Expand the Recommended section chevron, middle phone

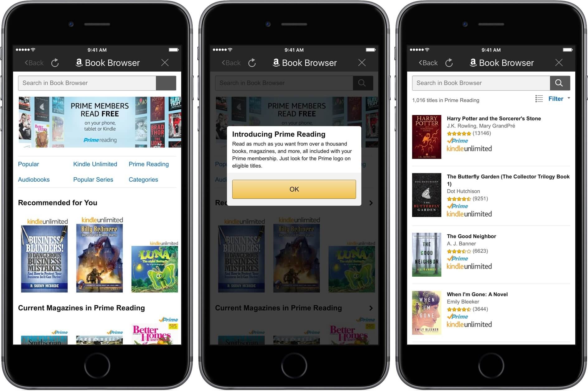point(371,203)
